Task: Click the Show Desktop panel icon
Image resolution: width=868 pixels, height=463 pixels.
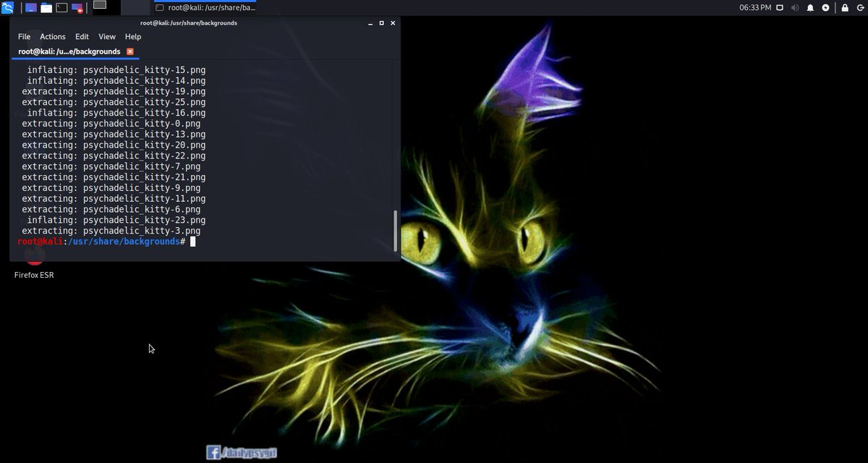Action: (30, 8)
